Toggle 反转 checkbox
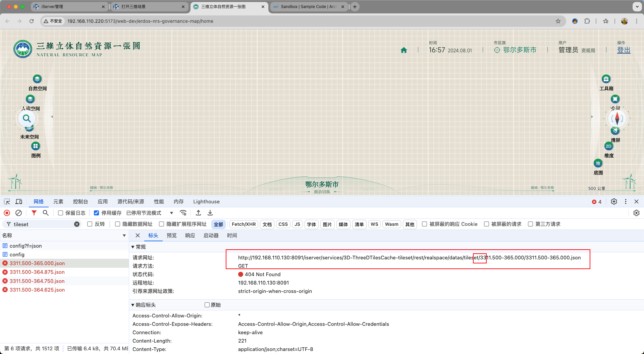Screen dimensions: 644x354 coord(90,224)
